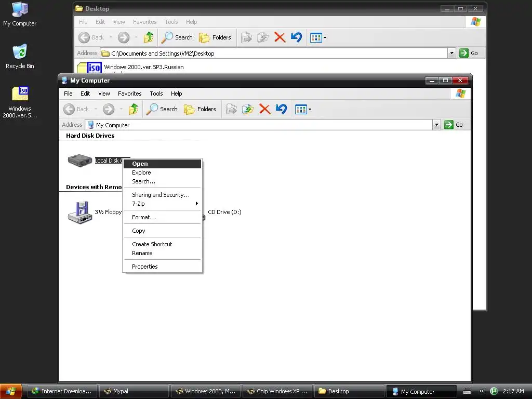Open Search in My Computer toolbar

click(162, 109)
